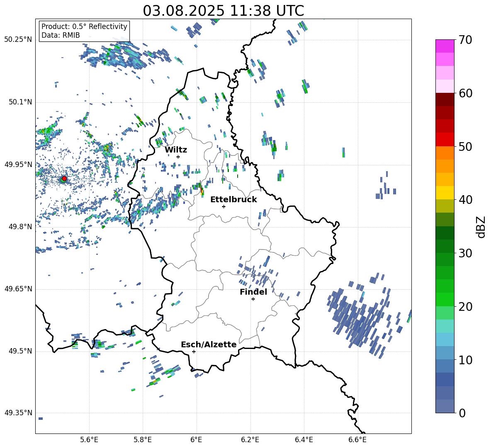This screenshot has width=491, height=448.
Task: Click the Esch/Alzette city label
Action: [x=209, y=344]
